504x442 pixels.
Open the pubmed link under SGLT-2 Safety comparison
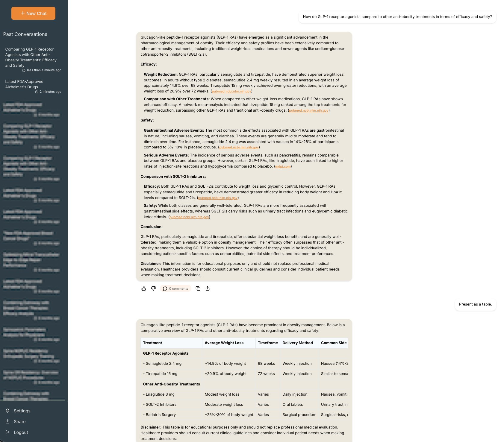[190, 217]
